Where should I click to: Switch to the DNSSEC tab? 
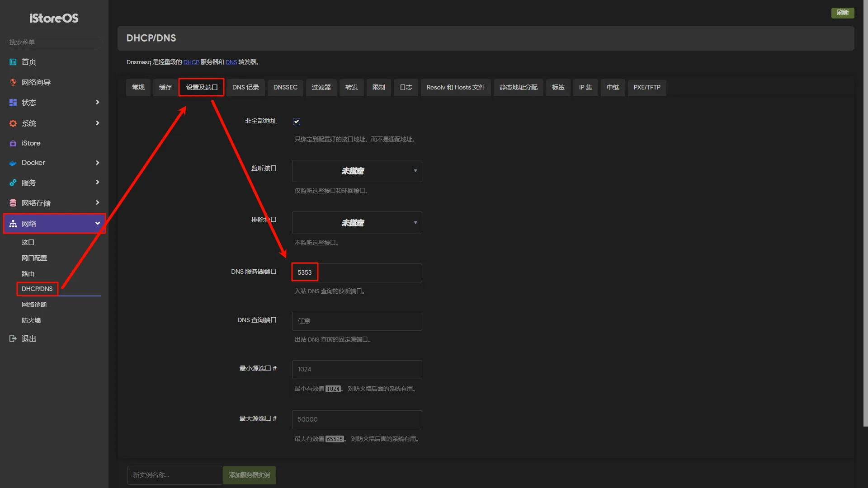tap(285, 87)
